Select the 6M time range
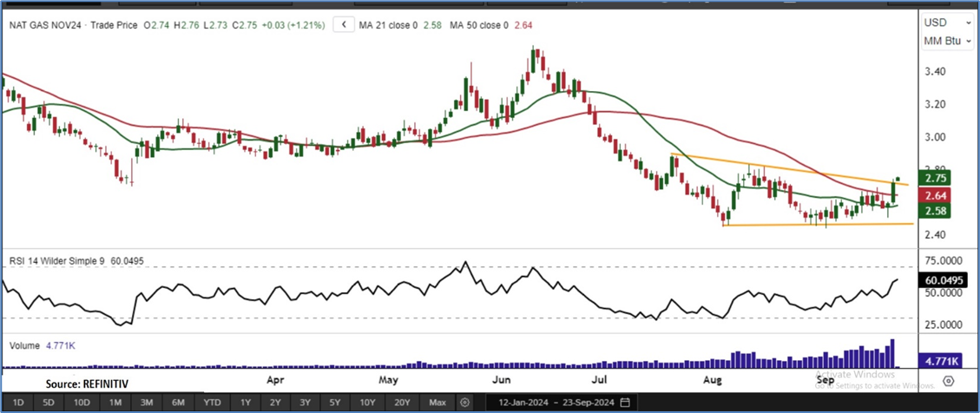 point(179,402)
